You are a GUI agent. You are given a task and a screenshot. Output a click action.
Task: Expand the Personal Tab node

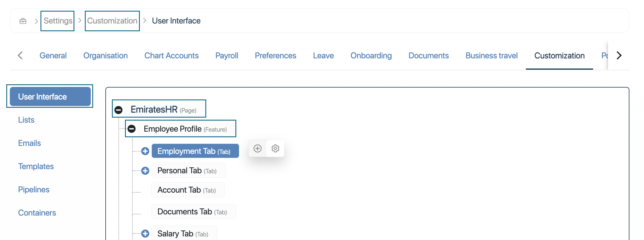[x=145, y=171]
